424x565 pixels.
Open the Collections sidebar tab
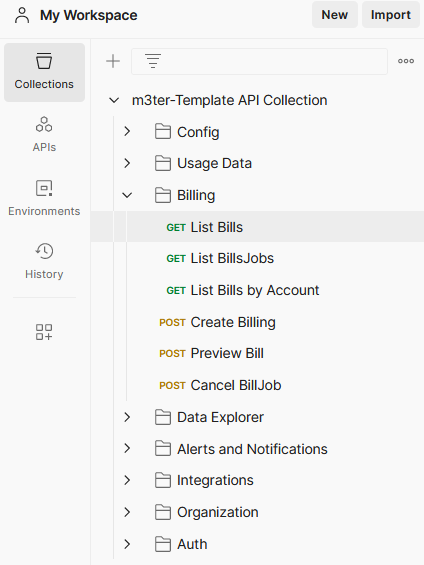pyautogui.click(x=44, y=72)
